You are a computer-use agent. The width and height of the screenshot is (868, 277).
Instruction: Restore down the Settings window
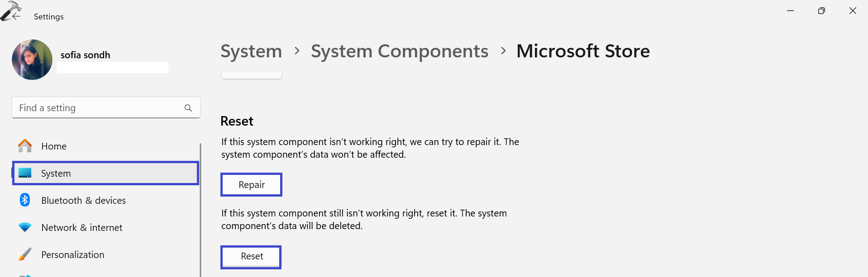point(821,11)
